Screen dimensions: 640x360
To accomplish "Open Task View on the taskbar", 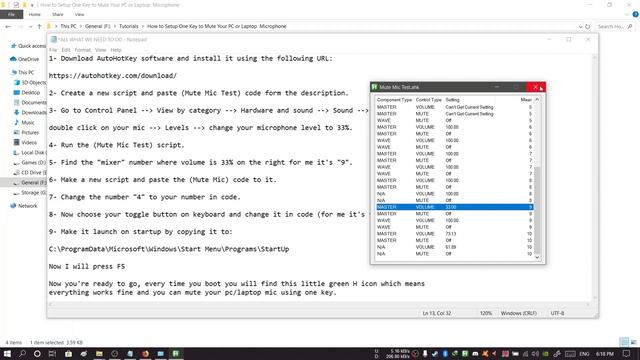I will tap(52, 353).
